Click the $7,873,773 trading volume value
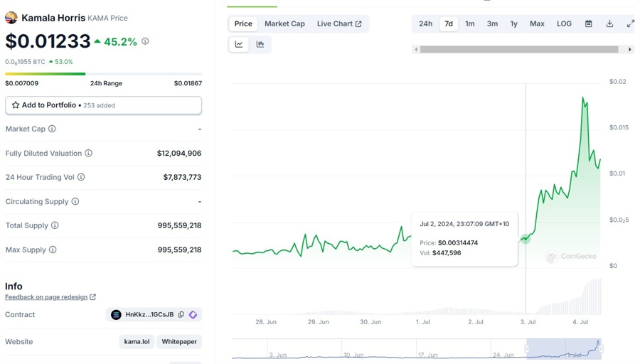The width and height of the screenshot is (640, 364). pyautogui.click(x=182, y=177)
